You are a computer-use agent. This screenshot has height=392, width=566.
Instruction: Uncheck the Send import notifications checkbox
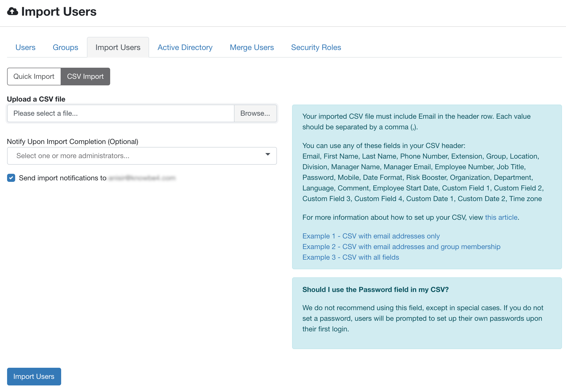[x=11, y=178]
